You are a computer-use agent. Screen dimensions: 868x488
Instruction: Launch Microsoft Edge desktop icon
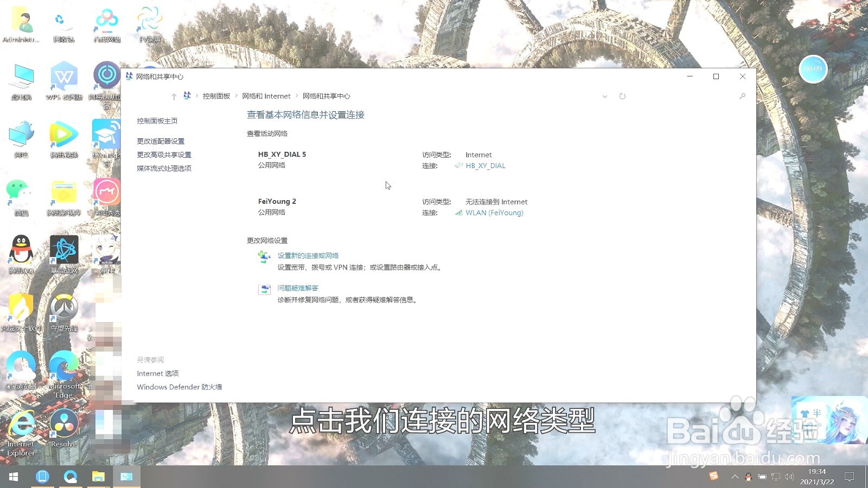[64, 374]
